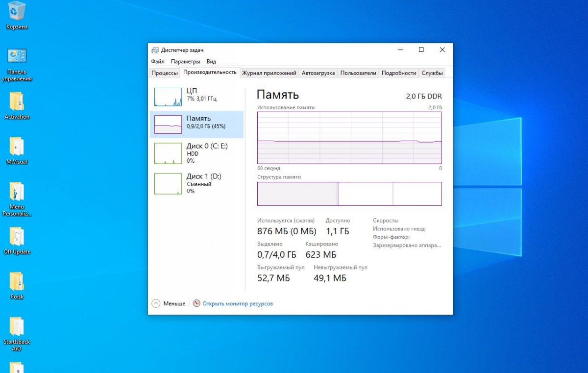Open the Файл menu

click(x=158, y=62)
